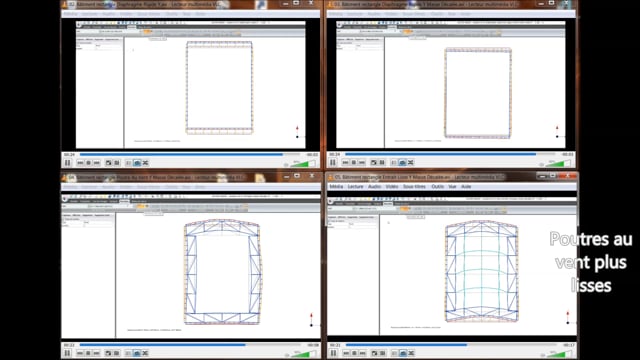Open extended settings in top-left VLC window

click(117, 163)
